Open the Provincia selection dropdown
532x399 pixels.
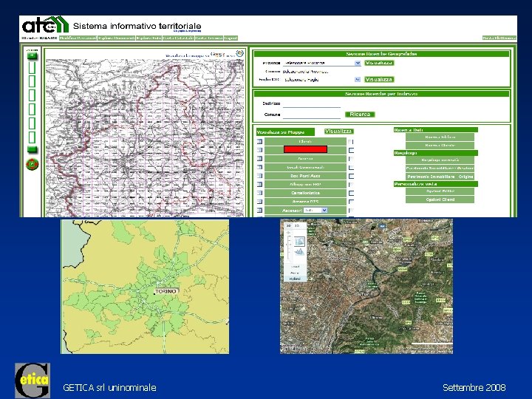click(321, 63)
